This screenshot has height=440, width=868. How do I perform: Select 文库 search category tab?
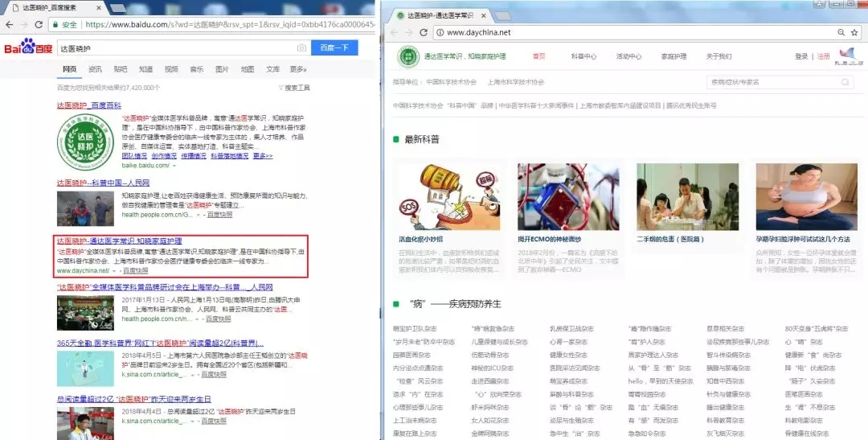(x=273, y=69)
